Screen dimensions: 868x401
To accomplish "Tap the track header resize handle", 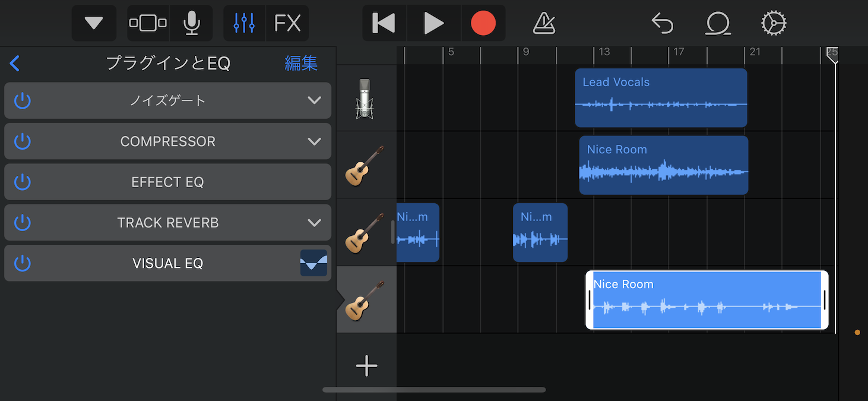I will [392, 232].
